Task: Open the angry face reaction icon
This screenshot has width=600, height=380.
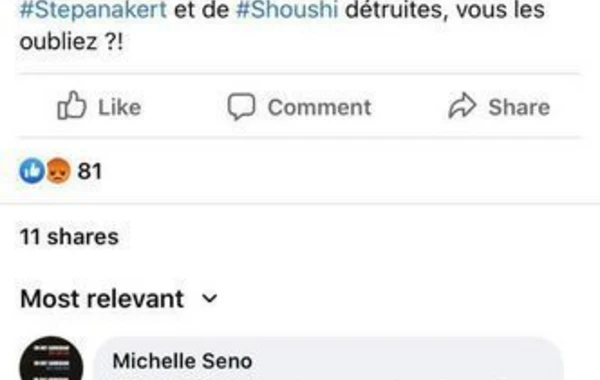Action: point(59,171)
